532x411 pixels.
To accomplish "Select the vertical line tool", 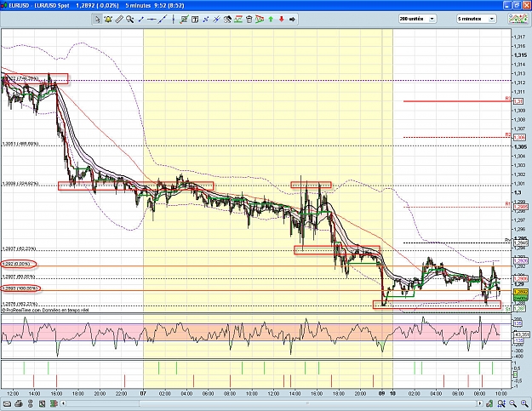I will click(x=173, y=20).
